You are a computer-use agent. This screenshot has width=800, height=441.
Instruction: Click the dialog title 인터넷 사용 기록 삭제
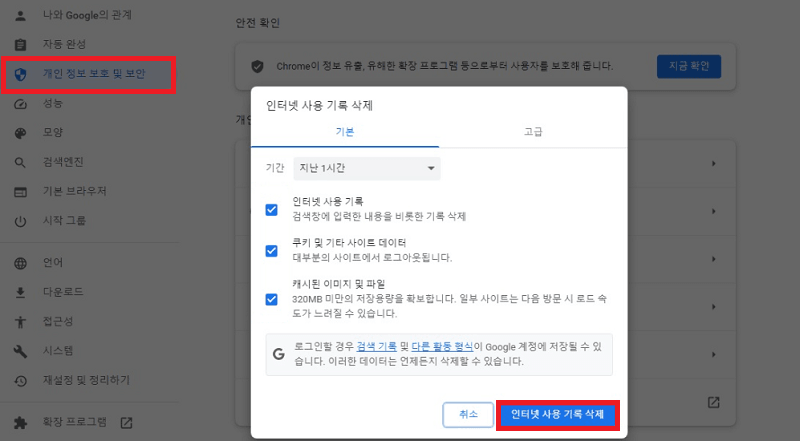319,106
